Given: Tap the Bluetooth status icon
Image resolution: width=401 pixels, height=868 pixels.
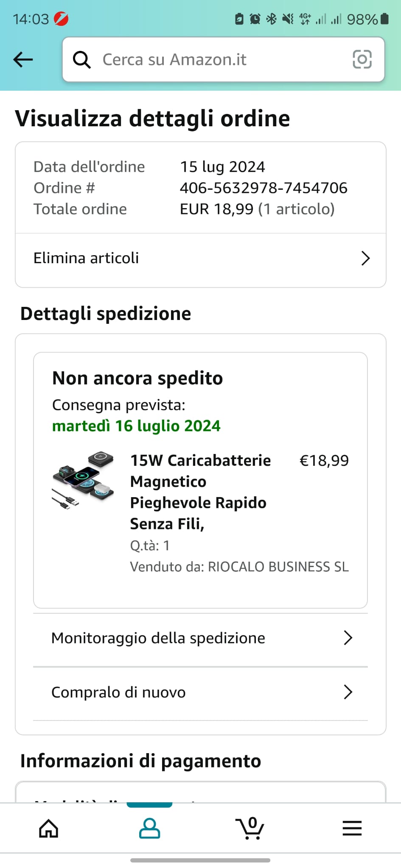Looking at the screenshot, I should pos(271,19).
